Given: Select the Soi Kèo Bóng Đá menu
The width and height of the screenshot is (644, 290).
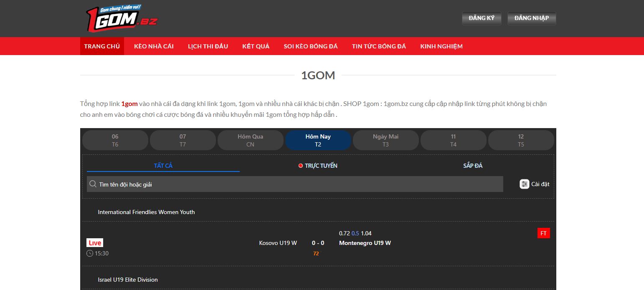Looking at the screenshot, I should [310, 46].
